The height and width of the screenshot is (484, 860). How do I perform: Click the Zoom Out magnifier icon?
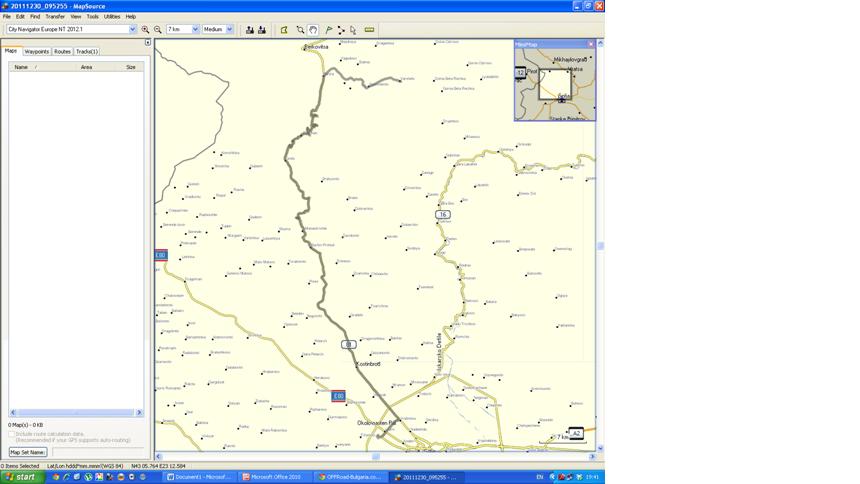pos(157,30)
